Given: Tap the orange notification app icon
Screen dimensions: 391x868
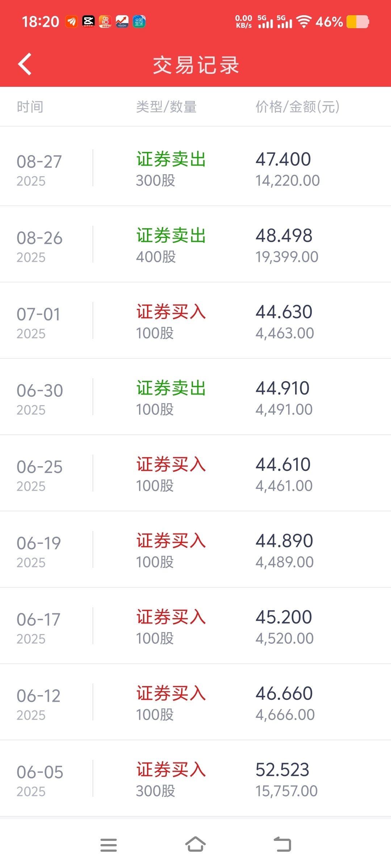Looking at the screenshot, I should tap(72, 22).
